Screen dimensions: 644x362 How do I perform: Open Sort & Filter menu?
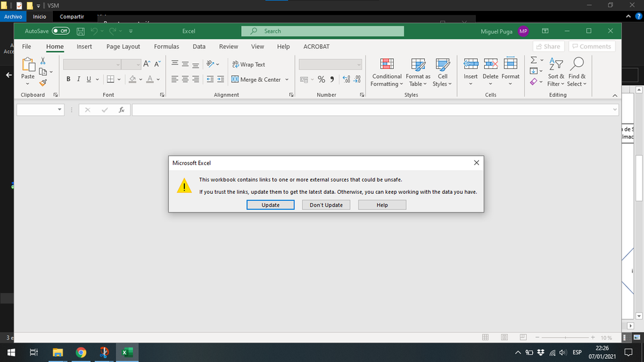coord(556,72)
